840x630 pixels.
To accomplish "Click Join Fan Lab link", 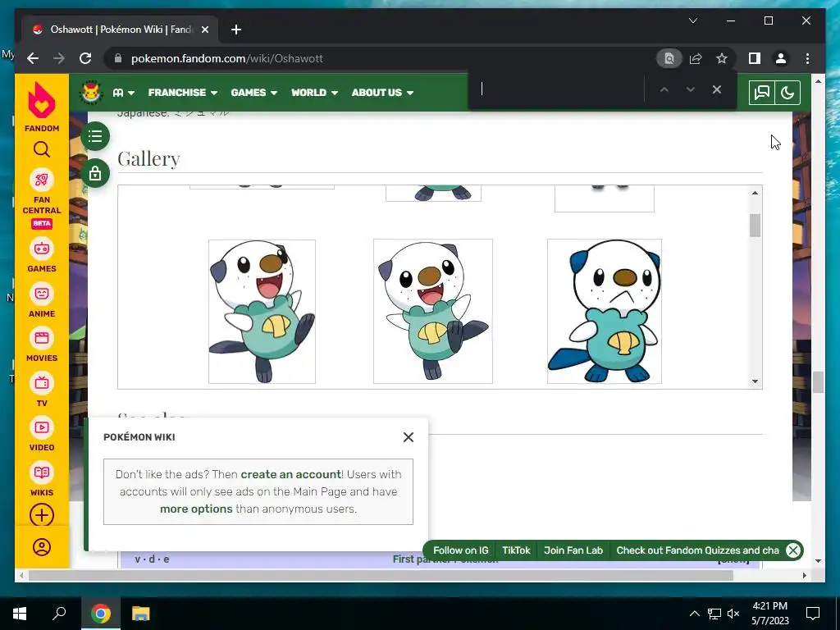I will (573, 550).
